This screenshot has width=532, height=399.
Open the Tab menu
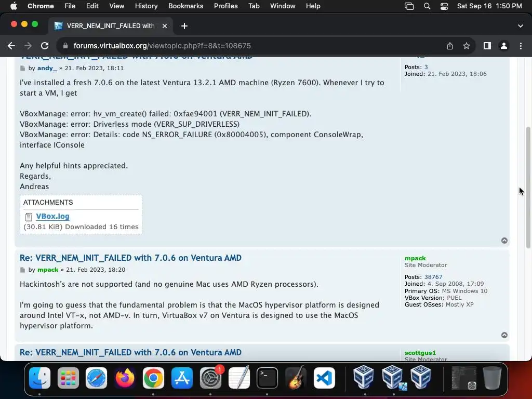click(x=254, y=6)
